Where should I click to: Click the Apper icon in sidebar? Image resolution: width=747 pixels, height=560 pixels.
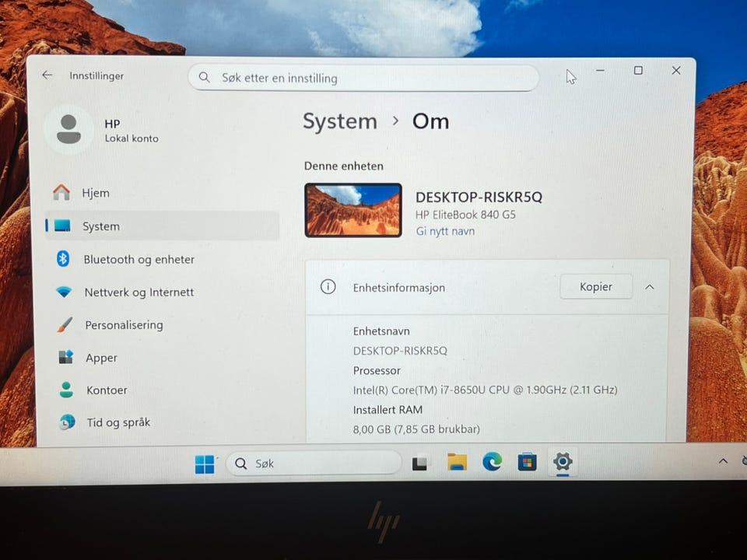coord(65,357)
